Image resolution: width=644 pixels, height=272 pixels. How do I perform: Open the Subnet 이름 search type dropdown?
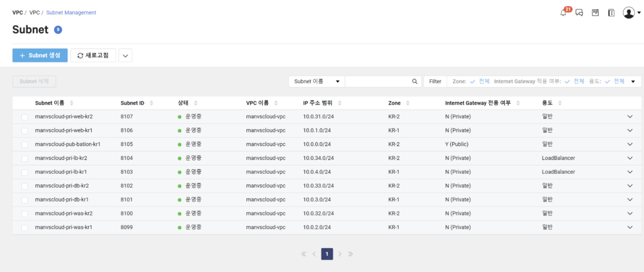pyautogui.click(x=316, y=81)
